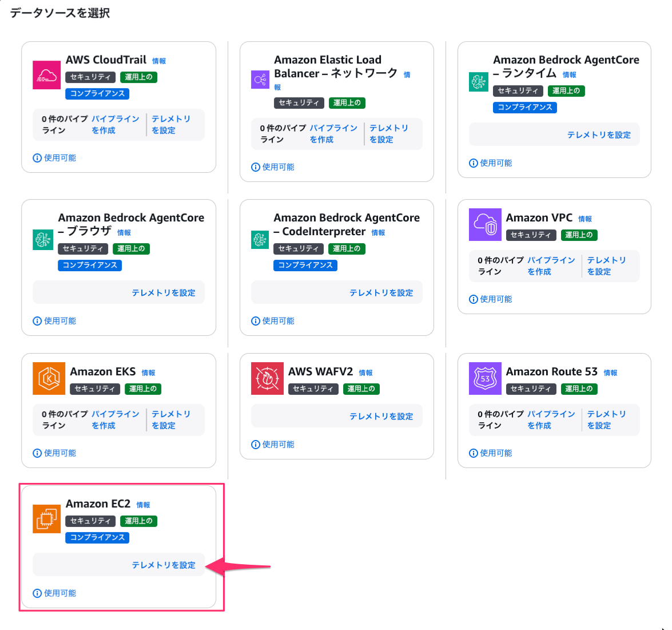
Task: Open the 情報 link beside Amazon EKS
Action: pos(148,373)
